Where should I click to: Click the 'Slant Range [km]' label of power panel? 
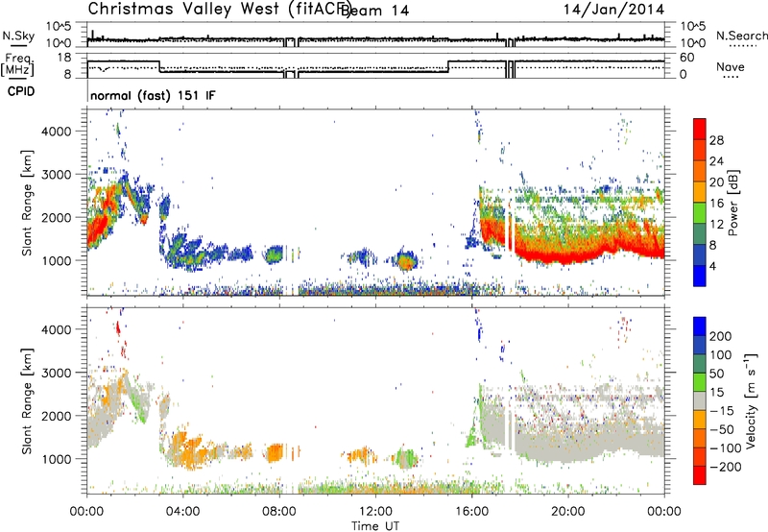point(27,203)
